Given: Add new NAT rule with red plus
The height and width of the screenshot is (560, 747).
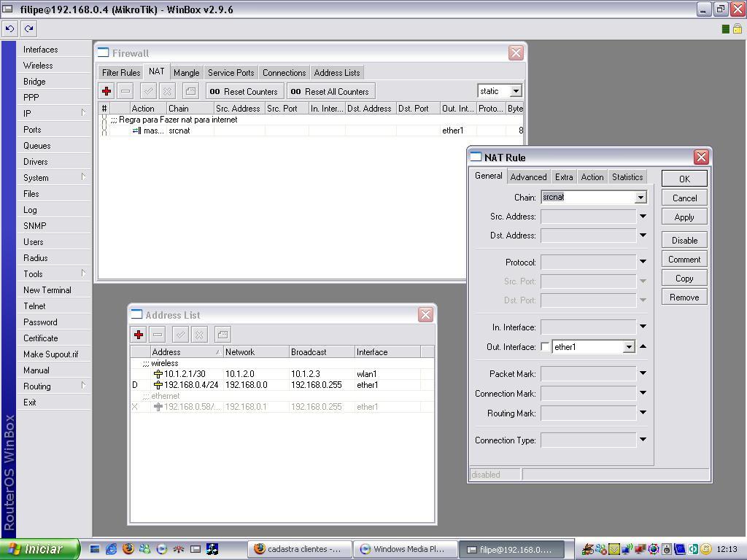Looking at the screenshot, I should pyautogui.click(x=107, y=91).
